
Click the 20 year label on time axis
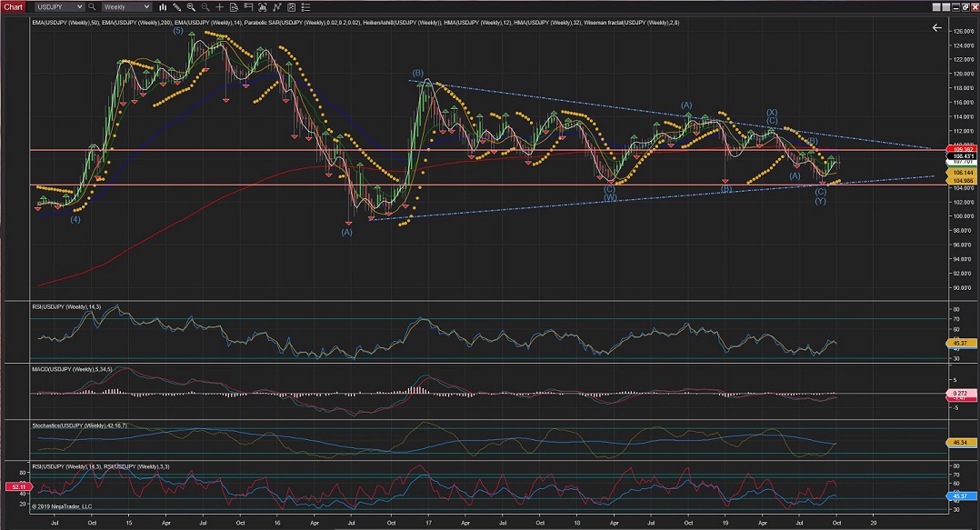(x=873, y=523)
